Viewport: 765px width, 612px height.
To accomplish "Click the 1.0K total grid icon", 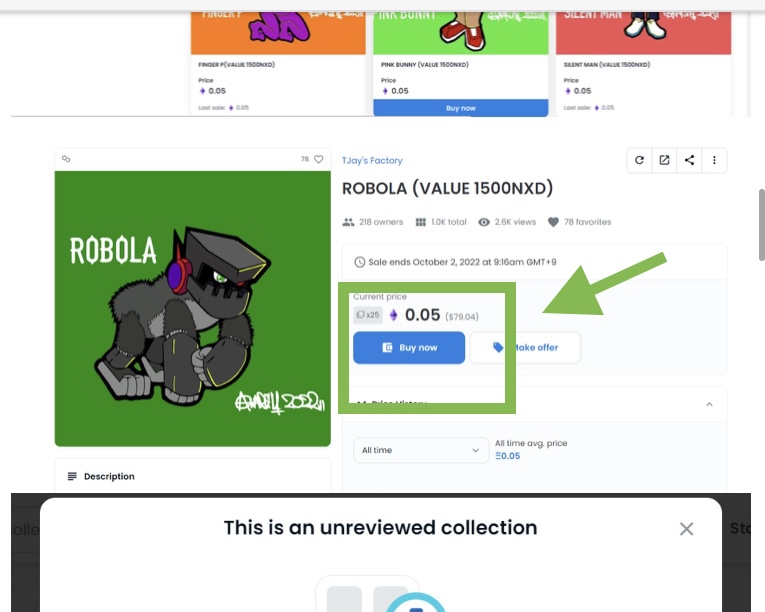I will (421, 222).
